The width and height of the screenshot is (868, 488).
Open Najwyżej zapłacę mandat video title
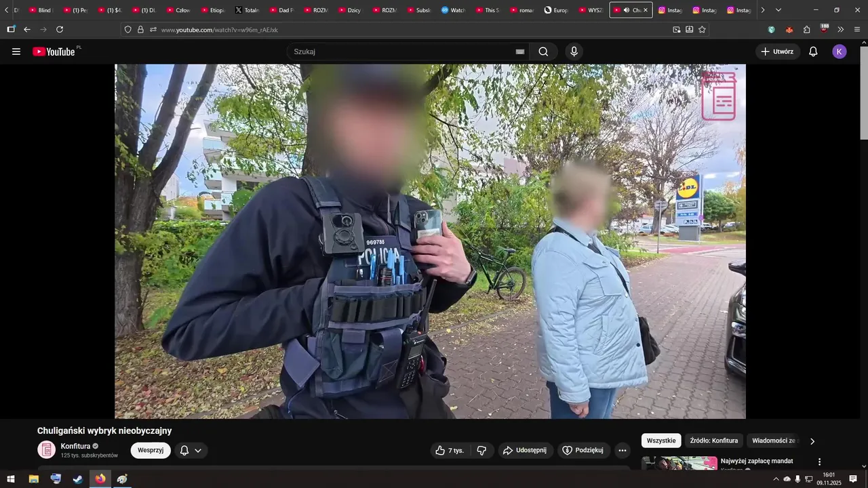point(757,461)
